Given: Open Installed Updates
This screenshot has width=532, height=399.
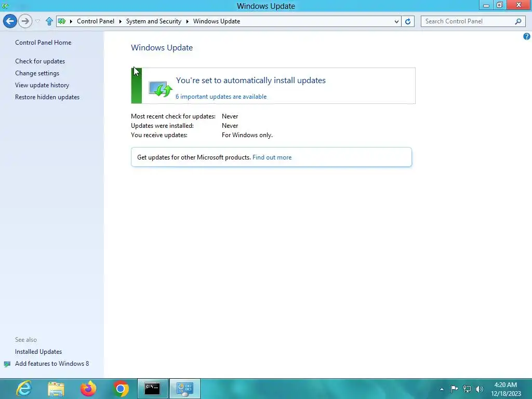Looking at the screenshot, I should click(38, 352).
